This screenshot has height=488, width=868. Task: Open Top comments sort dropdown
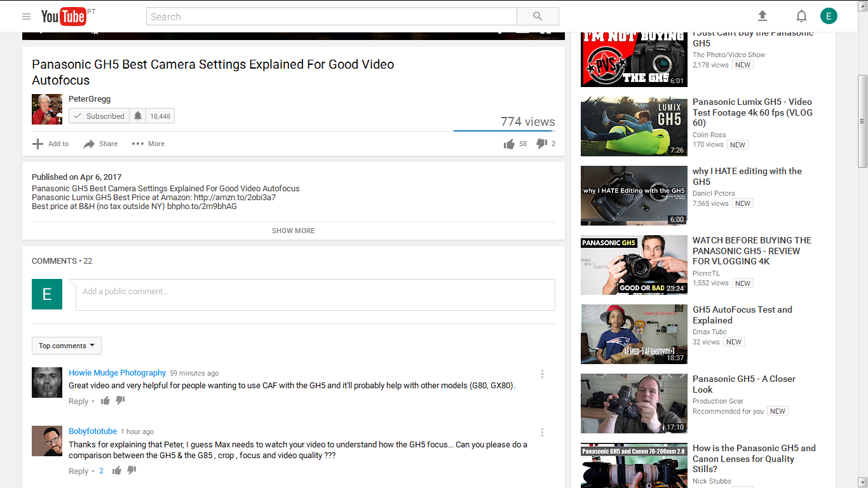[67, 346]
